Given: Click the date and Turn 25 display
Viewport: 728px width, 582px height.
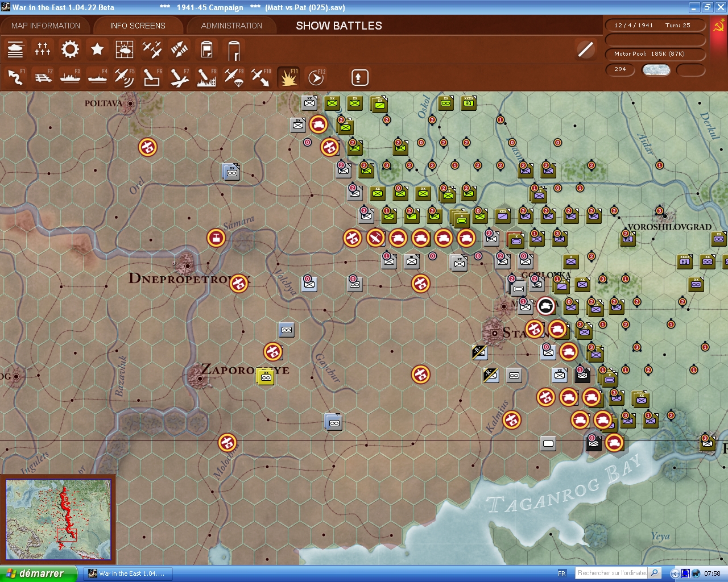Looking at the screenshot, I should click(x=655, y=26).
